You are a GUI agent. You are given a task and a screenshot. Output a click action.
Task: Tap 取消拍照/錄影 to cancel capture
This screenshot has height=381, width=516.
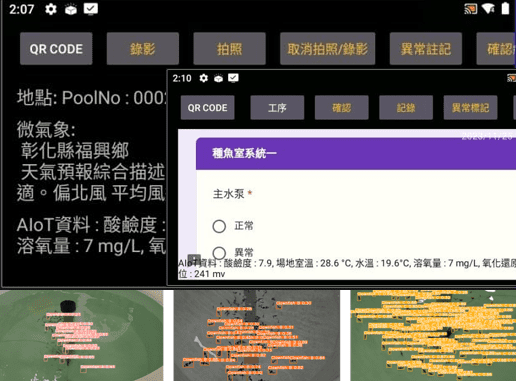328,49
